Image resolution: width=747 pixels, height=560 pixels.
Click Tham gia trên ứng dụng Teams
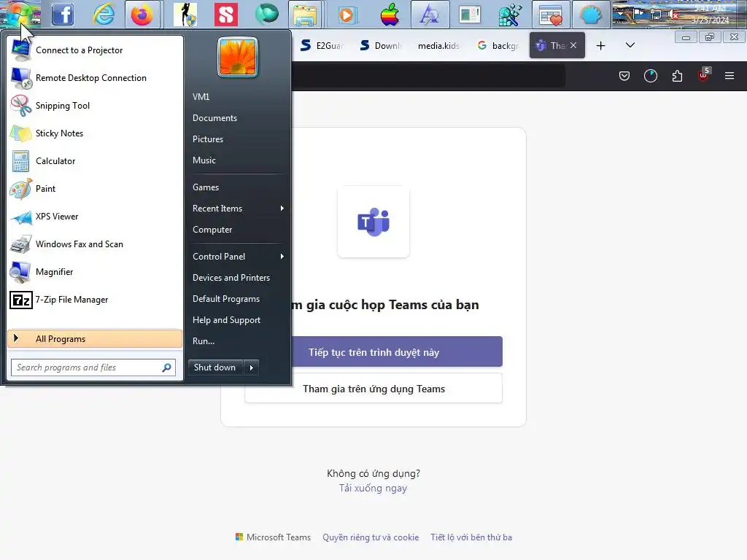click(373, 389)
